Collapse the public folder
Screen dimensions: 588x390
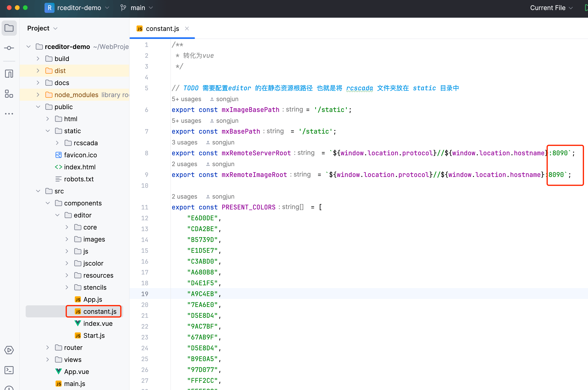[x=38, y=107]
